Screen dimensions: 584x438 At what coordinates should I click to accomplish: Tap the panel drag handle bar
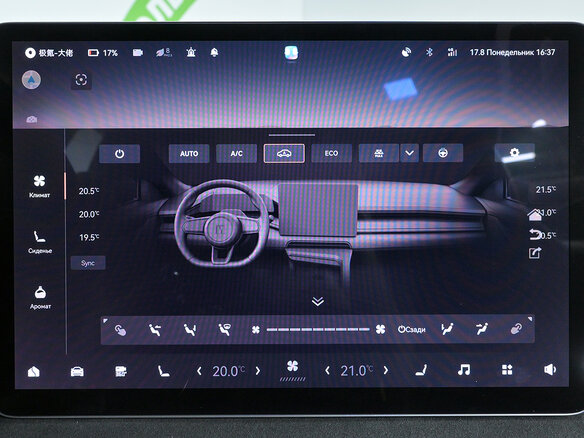pos(292,135)
